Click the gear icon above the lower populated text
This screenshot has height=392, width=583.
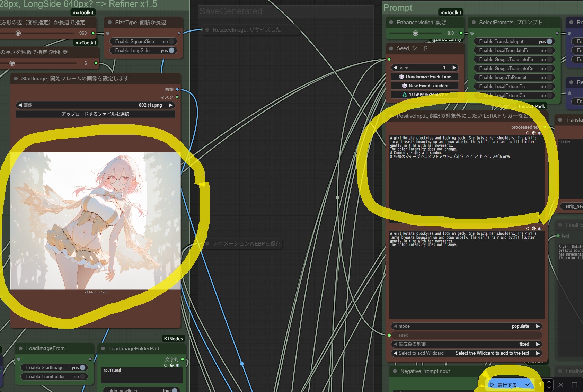point(533,229)
